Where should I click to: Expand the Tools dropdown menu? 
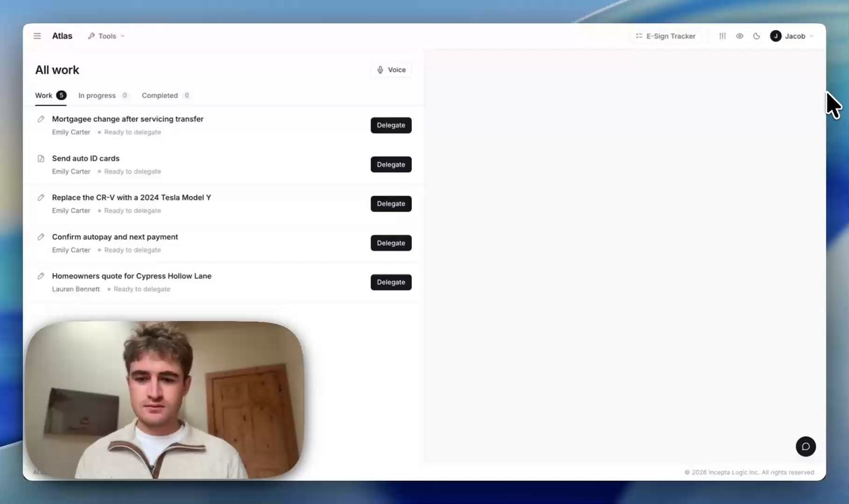[106, 36]
